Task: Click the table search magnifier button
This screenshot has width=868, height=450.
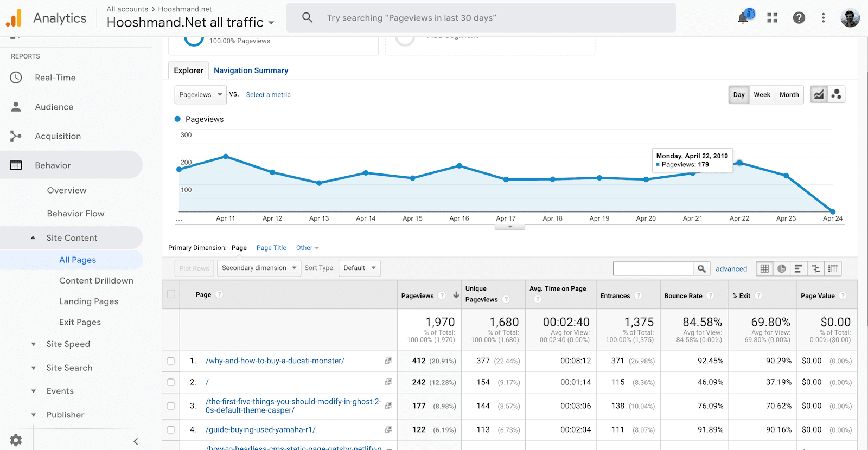Action: (701, 268)
